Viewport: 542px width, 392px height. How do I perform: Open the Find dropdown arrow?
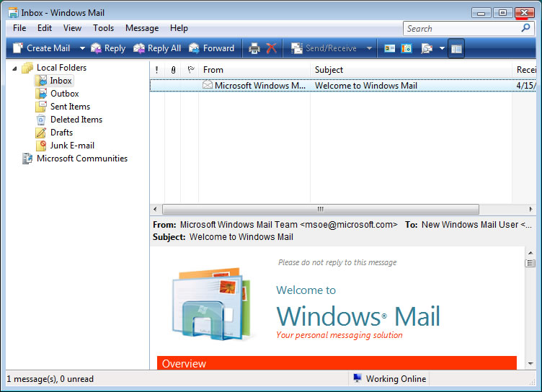[441, 48]
